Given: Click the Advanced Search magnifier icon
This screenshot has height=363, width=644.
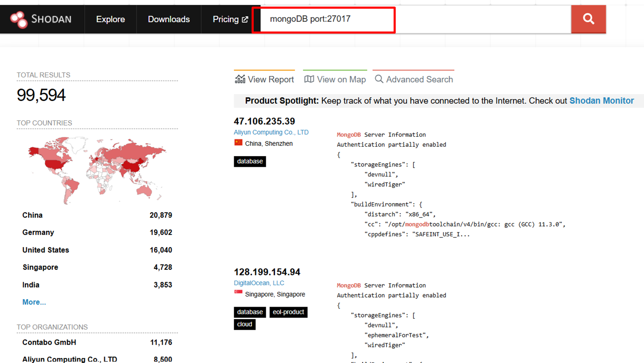Looking at the screenshot, I should (x=379, y=79).
